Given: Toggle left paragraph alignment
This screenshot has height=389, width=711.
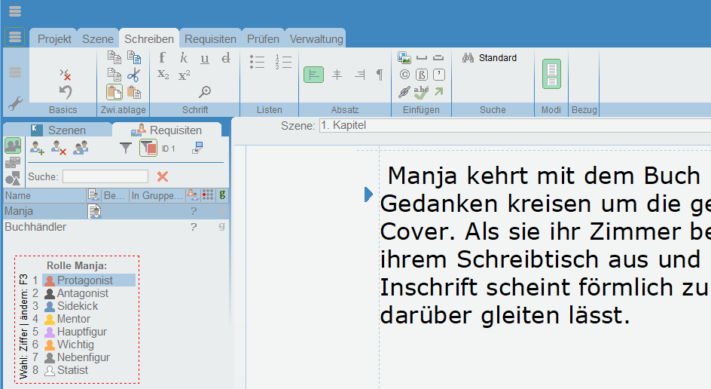Looking at the screenshot, I should click(314, 75).
